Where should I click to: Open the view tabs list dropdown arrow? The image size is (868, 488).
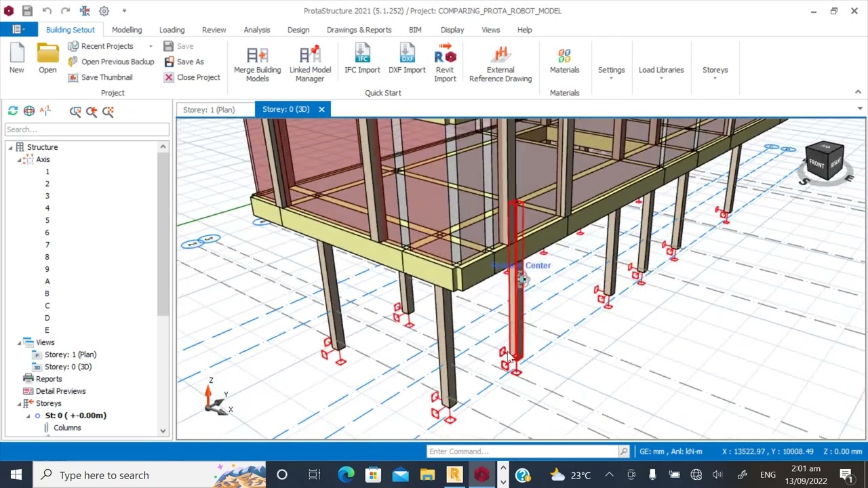coord(860,108)
